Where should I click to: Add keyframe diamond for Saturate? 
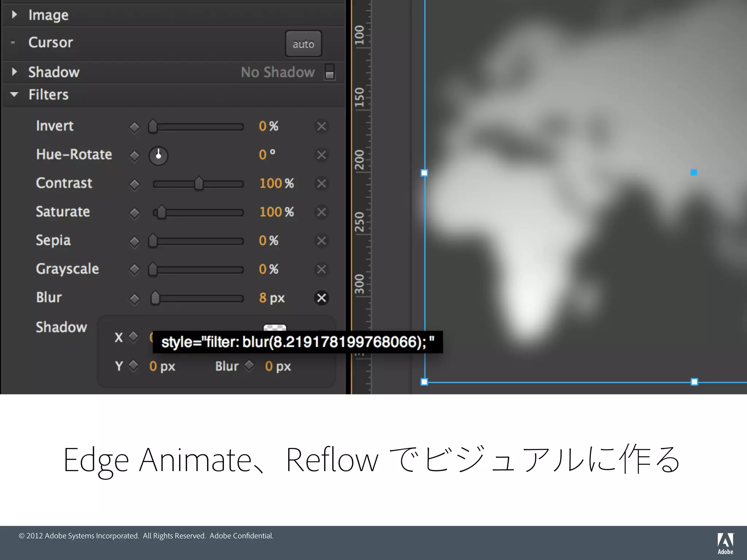(x=135, y=213)
